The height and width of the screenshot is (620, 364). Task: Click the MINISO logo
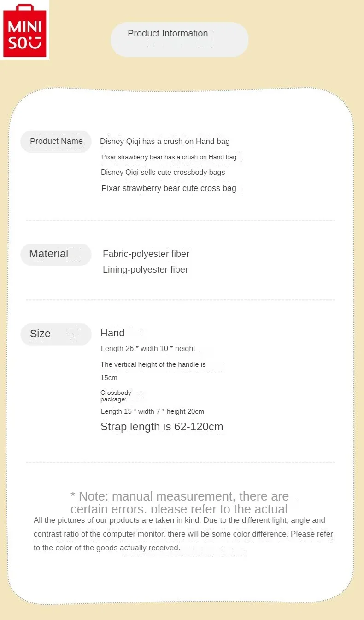25,30
